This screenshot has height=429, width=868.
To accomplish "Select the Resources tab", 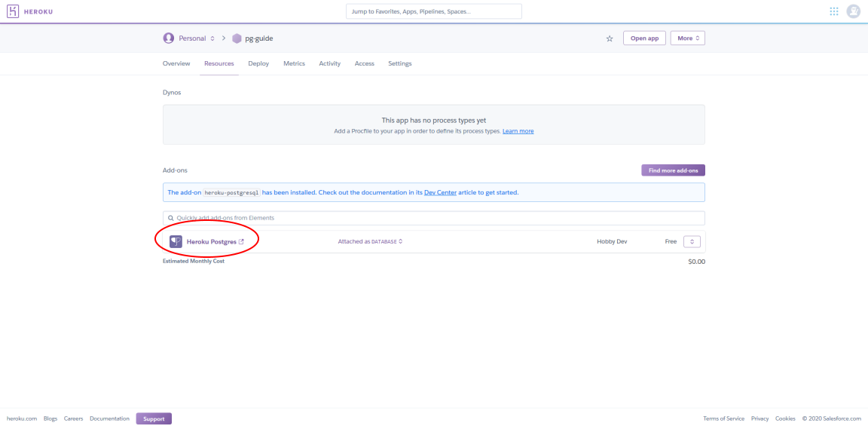I will 219,64.
